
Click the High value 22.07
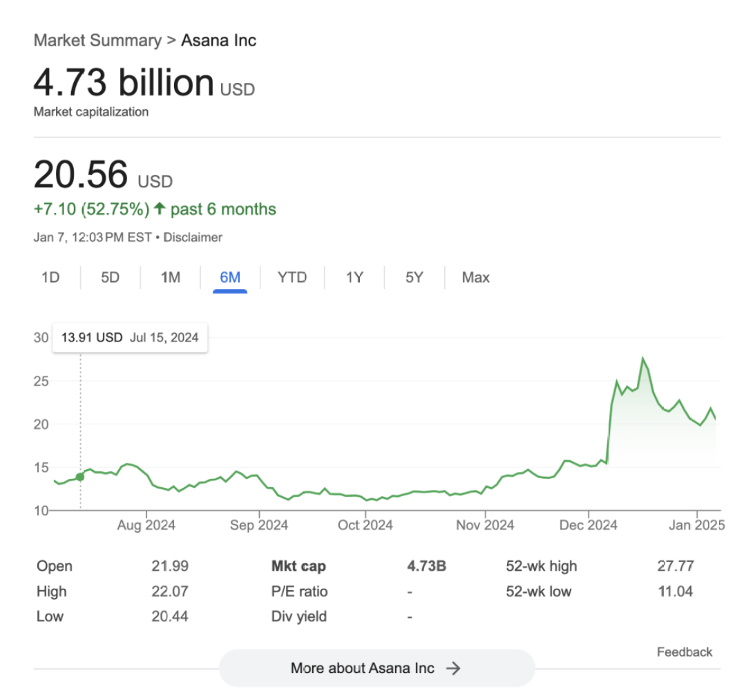tap(170, 592)
